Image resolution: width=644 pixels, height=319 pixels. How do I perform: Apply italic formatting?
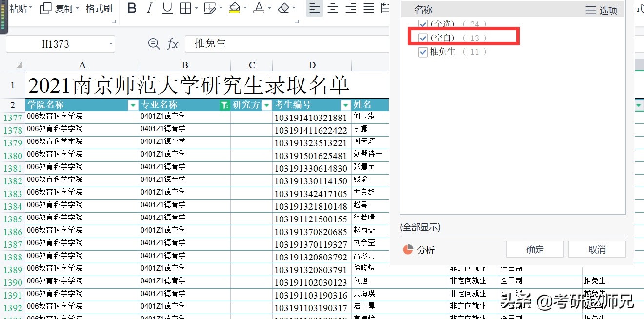tap(150, 8)
